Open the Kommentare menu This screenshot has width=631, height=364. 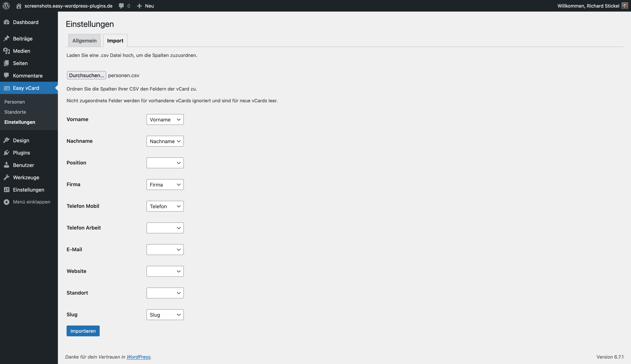pos(29,76)
